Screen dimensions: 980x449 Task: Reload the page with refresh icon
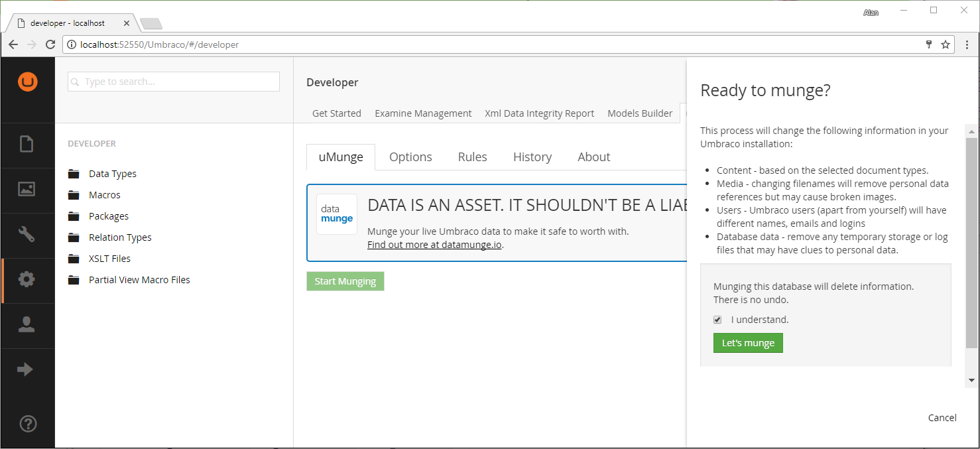(50, 44)
